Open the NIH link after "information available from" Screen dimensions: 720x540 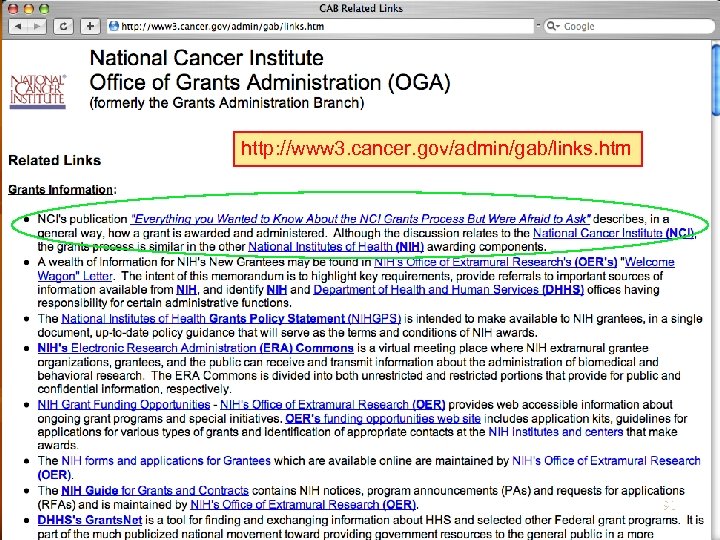[x=186, y=290]
